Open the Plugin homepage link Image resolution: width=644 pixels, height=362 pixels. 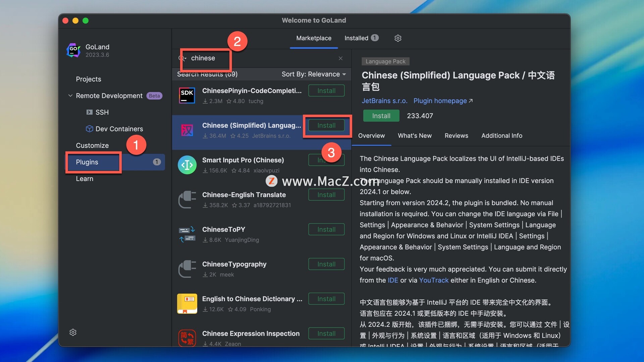tap(443, 101)
